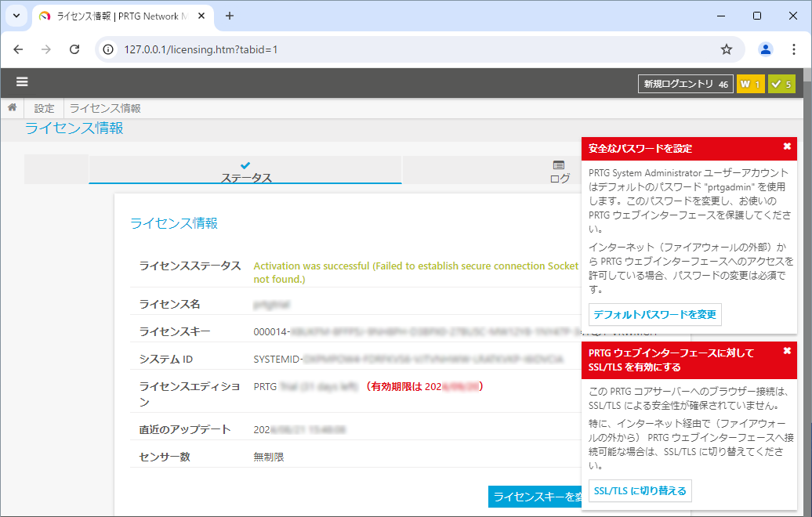Image resolution: width=812 pixels, height=517 pixels.
Task: Click 設定 in the breadcrumb
Action: point(44,108)
